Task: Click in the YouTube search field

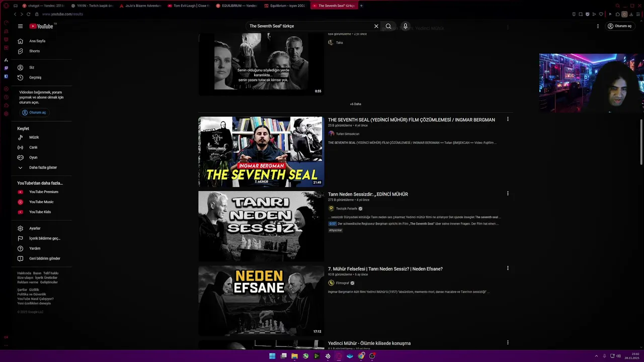Action: [309, 26]
